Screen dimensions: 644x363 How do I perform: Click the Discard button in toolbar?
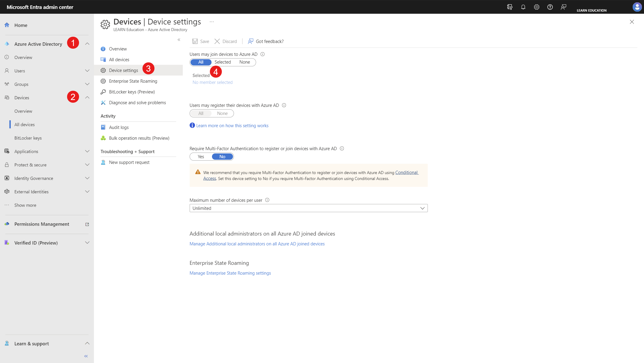[x=226, y=41]
